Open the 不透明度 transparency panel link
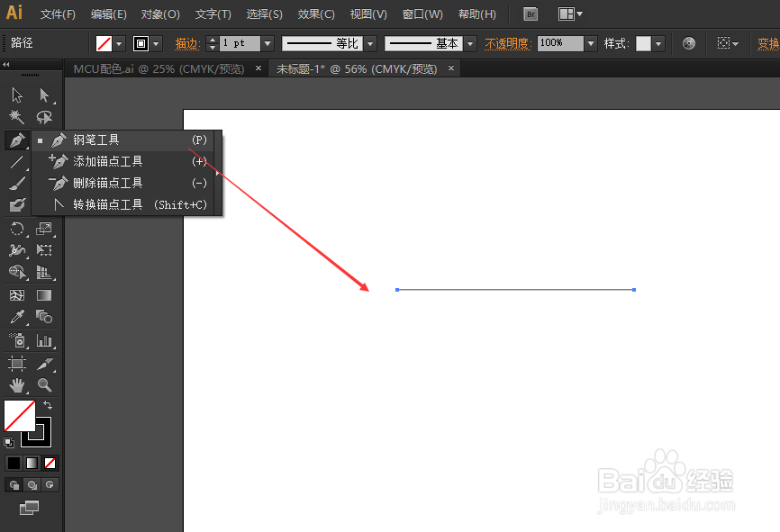This screenshot has width=780, height=532. [508, 44]
